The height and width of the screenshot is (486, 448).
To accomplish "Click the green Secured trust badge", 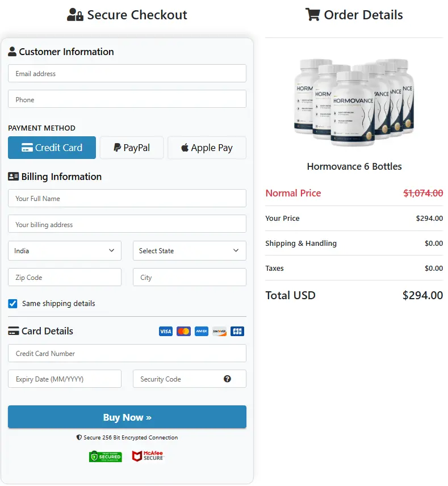I will (x=106, y=456).
